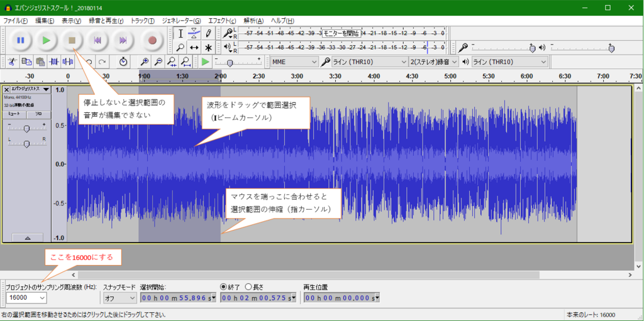Click the horizontal scrollbar under the track
The height and width of the screenshot is (321, 644).
tap(308, 275)
